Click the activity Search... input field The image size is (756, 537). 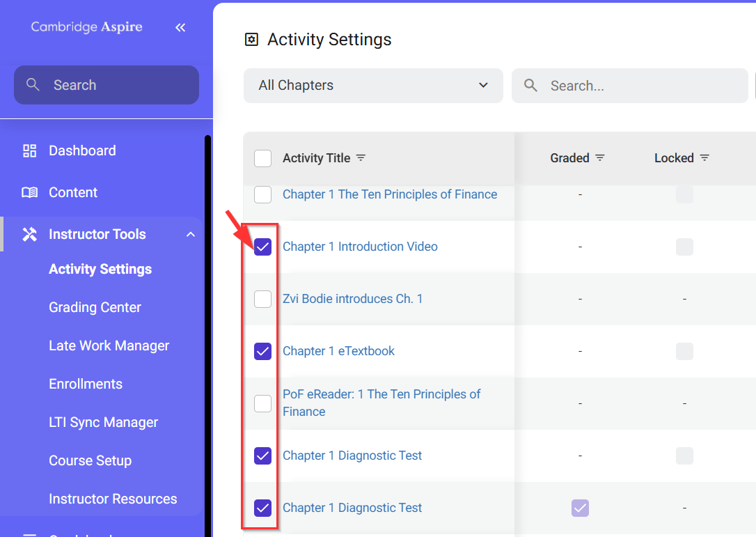click(630, 86)
